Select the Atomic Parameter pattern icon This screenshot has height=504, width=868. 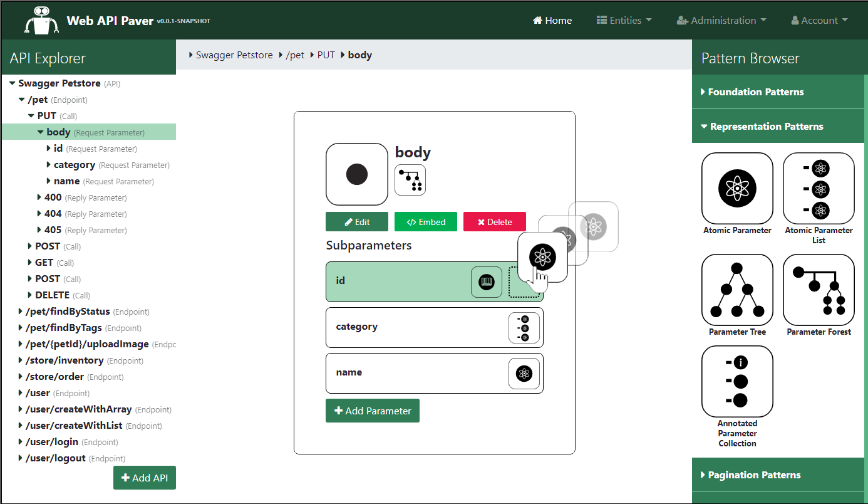coord(737,188)
